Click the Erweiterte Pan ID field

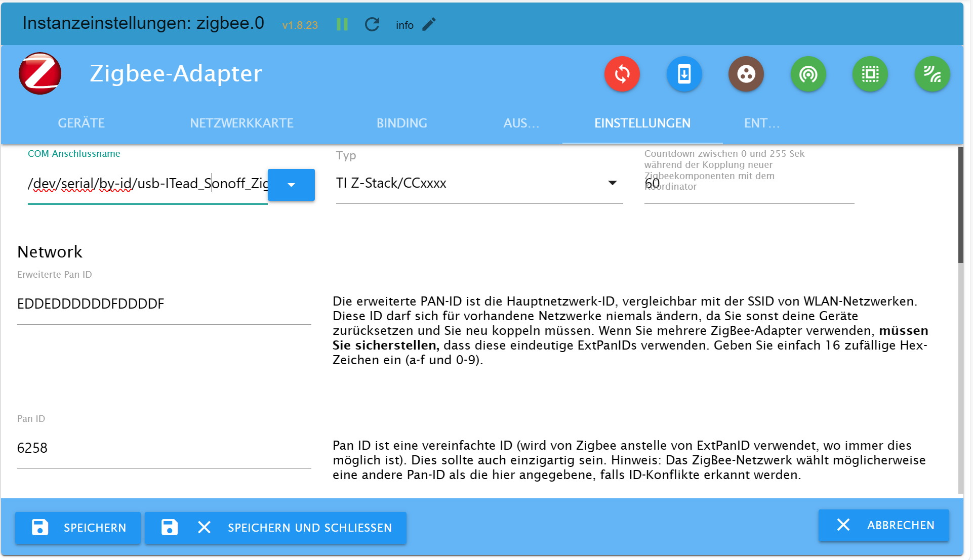pyautogui.click(x=164, y=304)
